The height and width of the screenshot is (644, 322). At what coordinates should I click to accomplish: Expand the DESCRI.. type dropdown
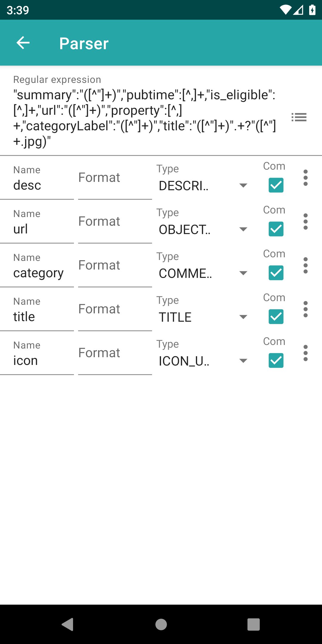[203, 186]
